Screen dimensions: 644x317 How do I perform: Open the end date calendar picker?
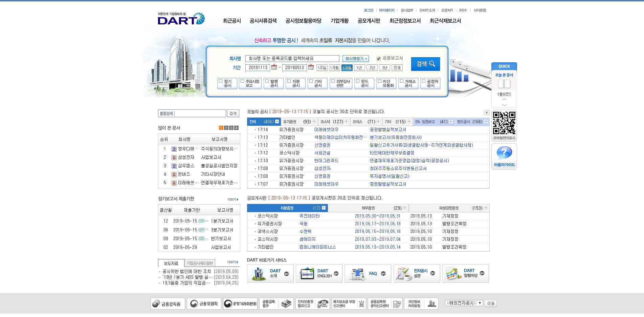311,67
